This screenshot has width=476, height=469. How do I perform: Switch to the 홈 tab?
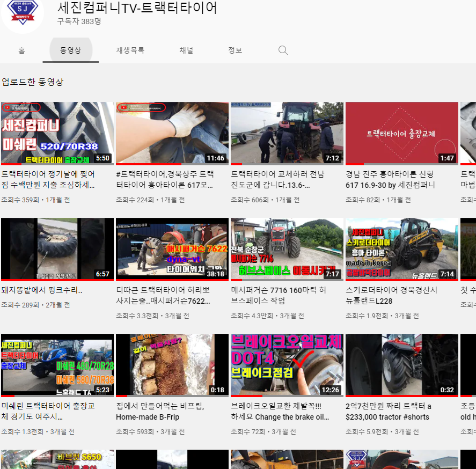point(21,50)
